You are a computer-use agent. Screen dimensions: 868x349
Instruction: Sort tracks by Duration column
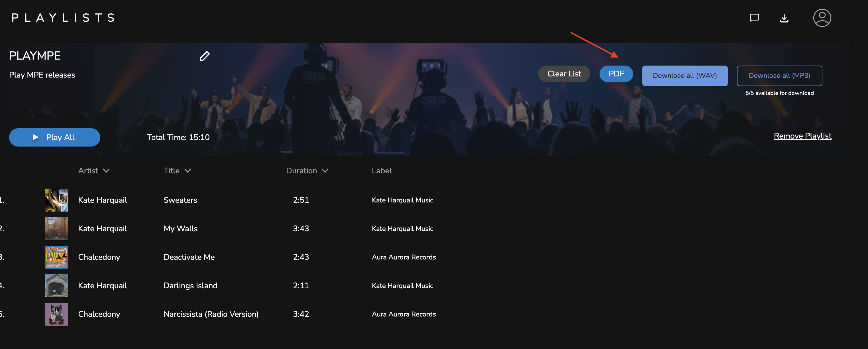307,171
